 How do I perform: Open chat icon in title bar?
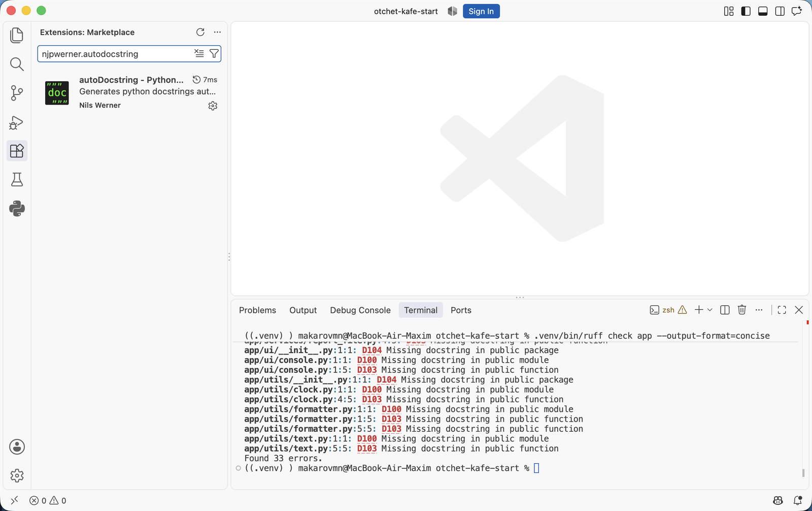click(797, 11)
